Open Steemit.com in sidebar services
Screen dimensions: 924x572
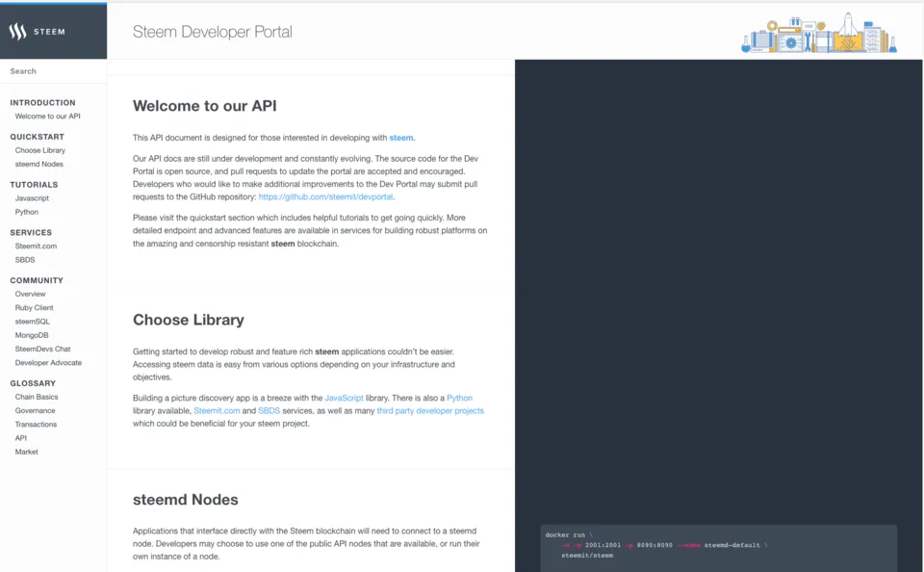click(x=36, y=246)
